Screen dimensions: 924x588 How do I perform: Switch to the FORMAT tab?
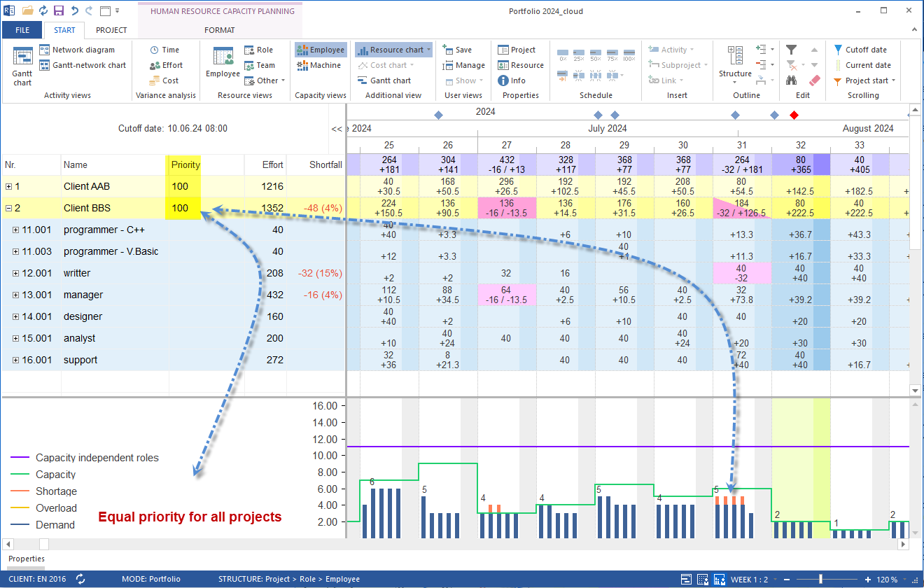point(220,30)
